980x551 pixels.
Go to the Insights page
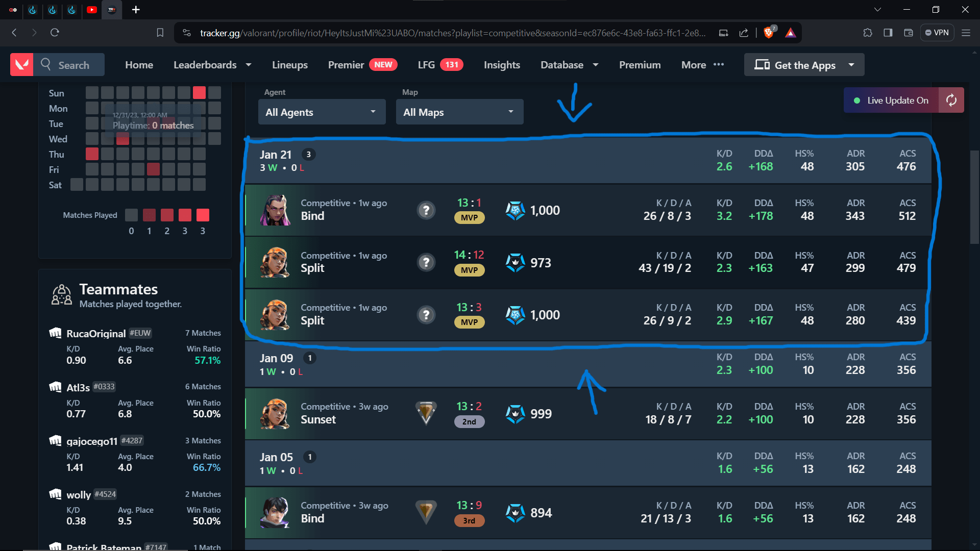pyautogui.click(x=502, y=65)
